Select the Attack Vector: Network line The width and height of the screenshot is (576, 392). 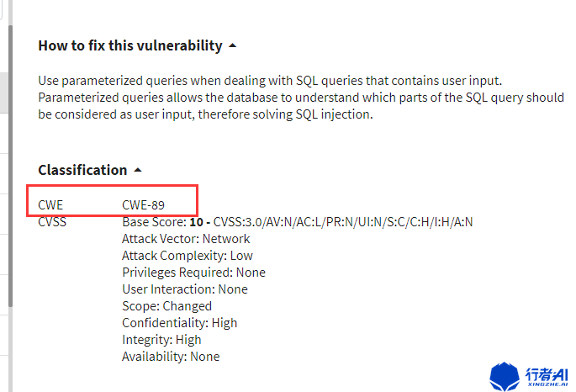pyautogui.click(x=186, y=239)
